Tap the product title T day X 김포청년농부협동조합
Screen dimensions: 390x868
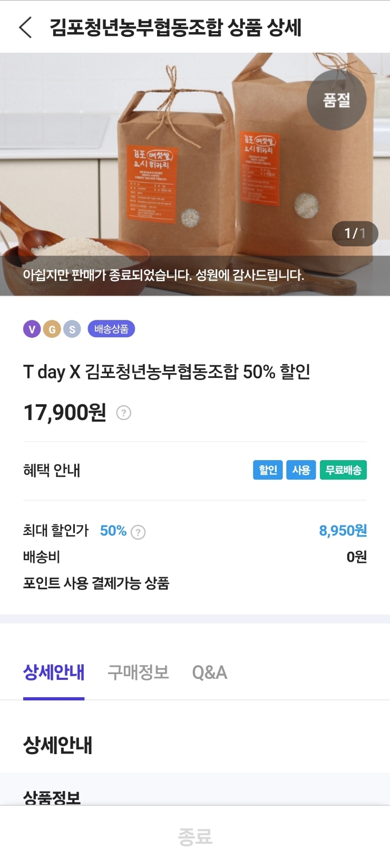tap(167, 372)
